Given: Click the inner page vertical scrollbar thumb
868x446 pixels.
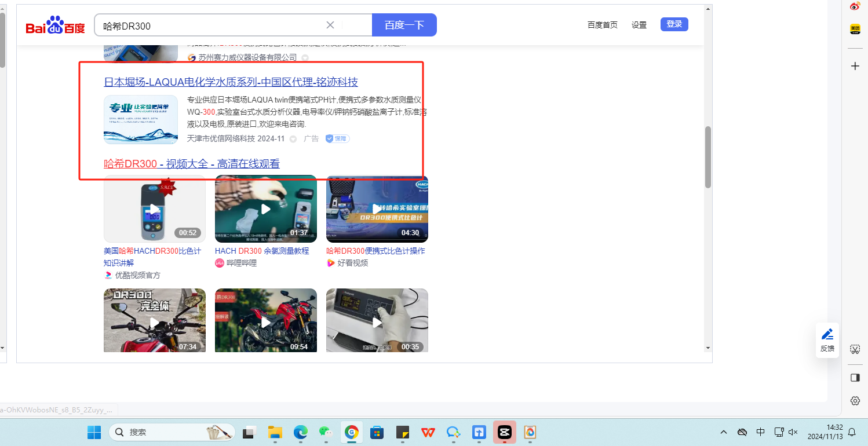Looking at the screenshot, I should (708, 157).
